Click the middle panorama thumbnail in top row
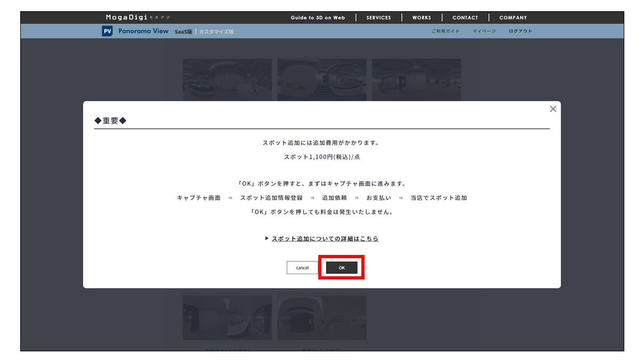 pos(322,80)
